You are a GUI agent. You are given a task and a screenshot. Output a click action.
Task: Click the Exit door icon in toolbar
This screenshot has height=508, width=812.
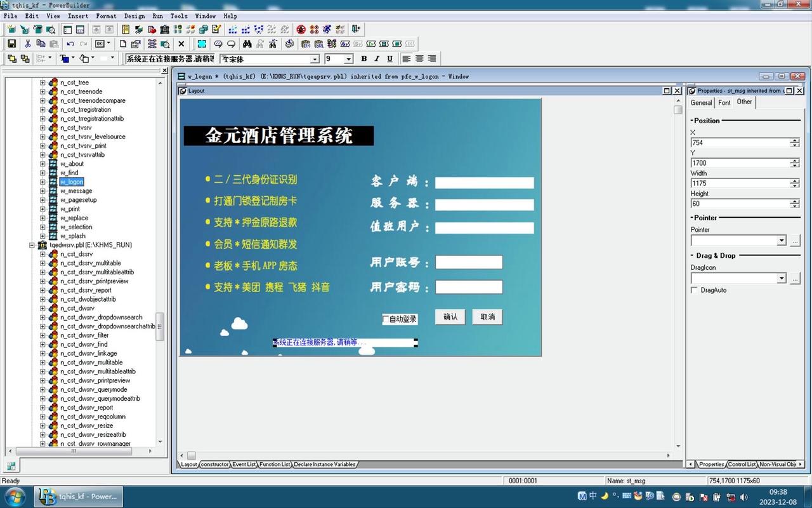point(356,29)
